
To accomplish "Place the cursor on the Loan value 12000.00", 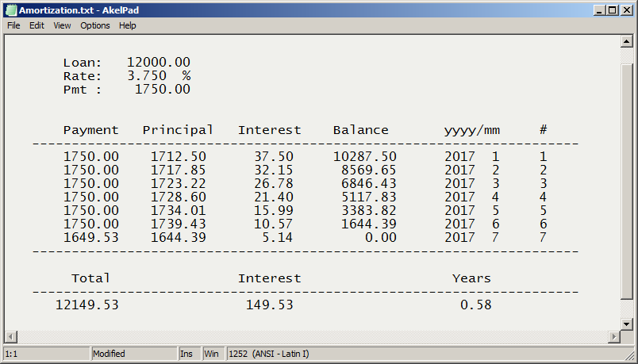I will coord(159,63).
